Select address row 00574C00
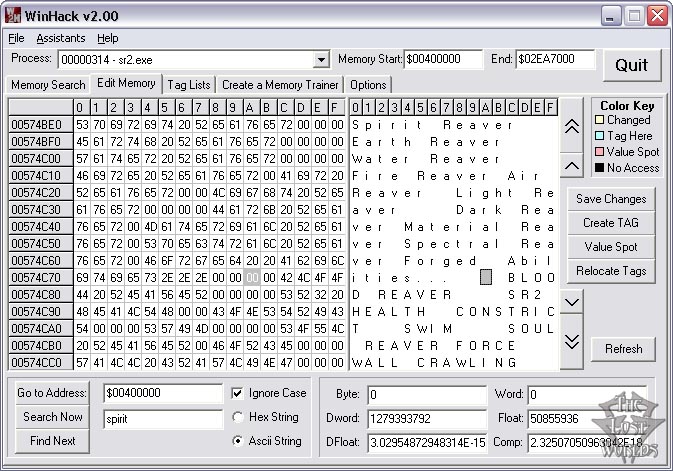Viewport: 673px width, 471px height. pos(41,158)
